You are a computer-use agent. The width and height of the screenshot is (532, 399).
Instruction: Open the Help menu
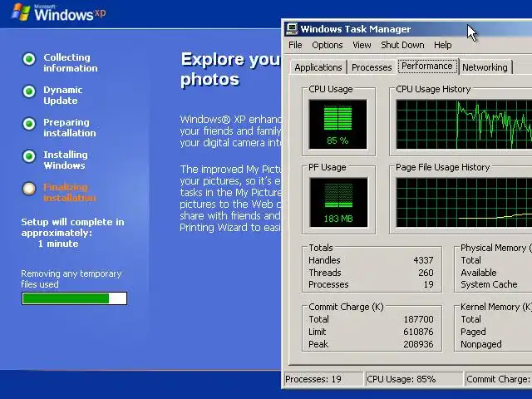(443, 45)
